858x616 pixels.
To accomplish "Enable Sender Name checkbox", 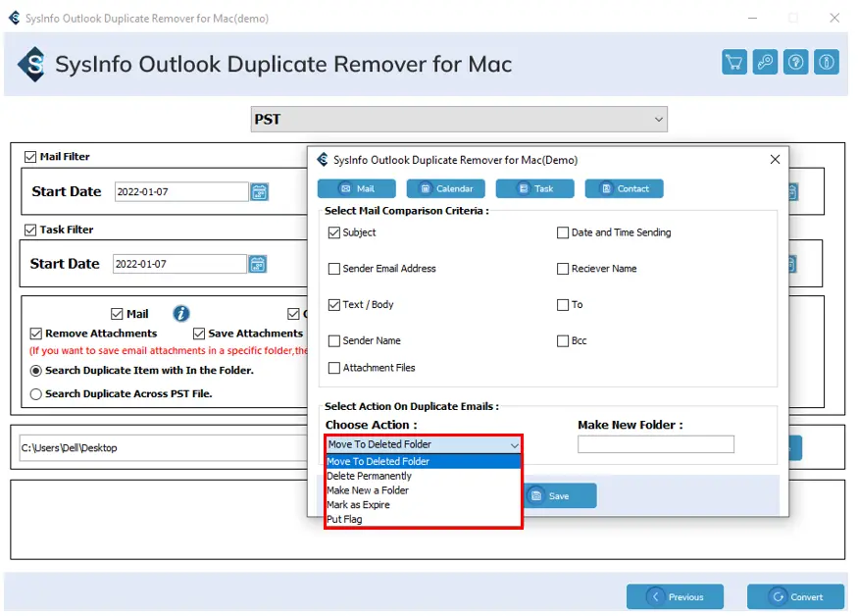I will click(333, 341).
